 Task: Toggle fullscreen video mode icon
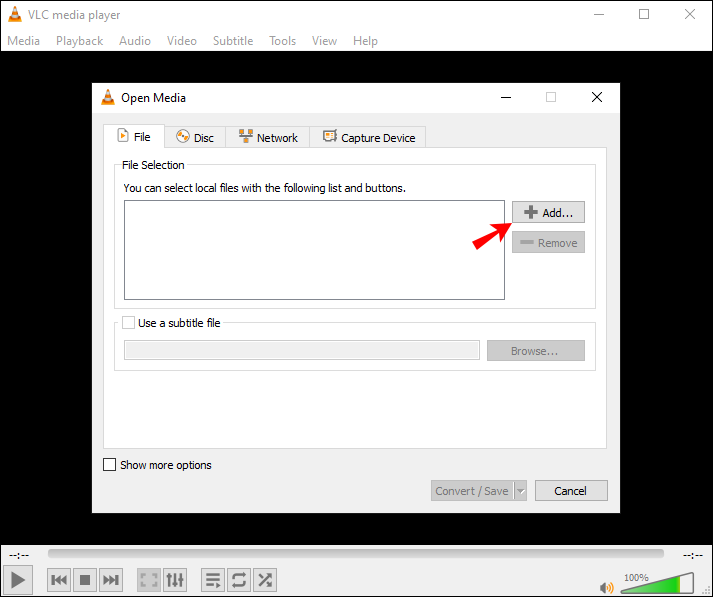[149, 580]
